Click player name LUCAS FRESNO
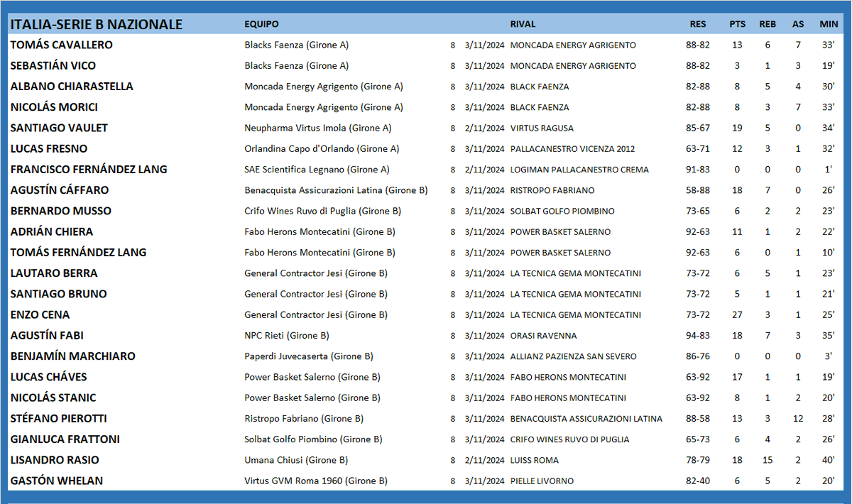 (49, 148)
